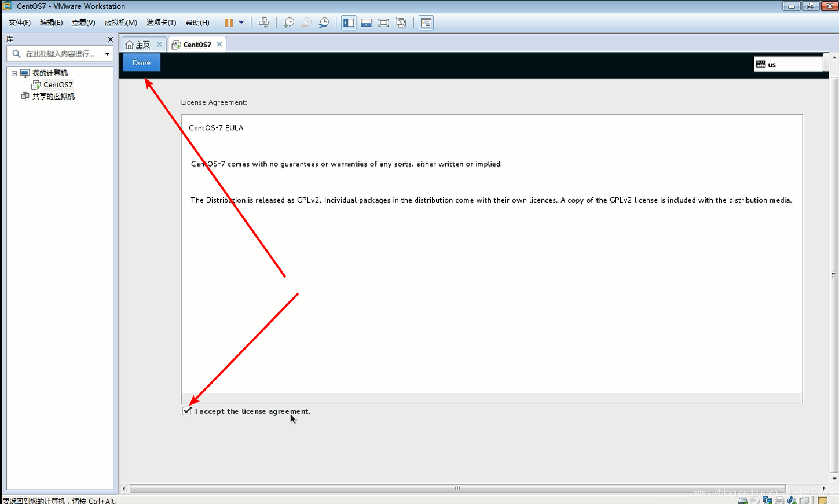The width and height of the screenshot is (839, 504).
Task: Select 共享的虚拟机 in the library tree
Action: 53,97
